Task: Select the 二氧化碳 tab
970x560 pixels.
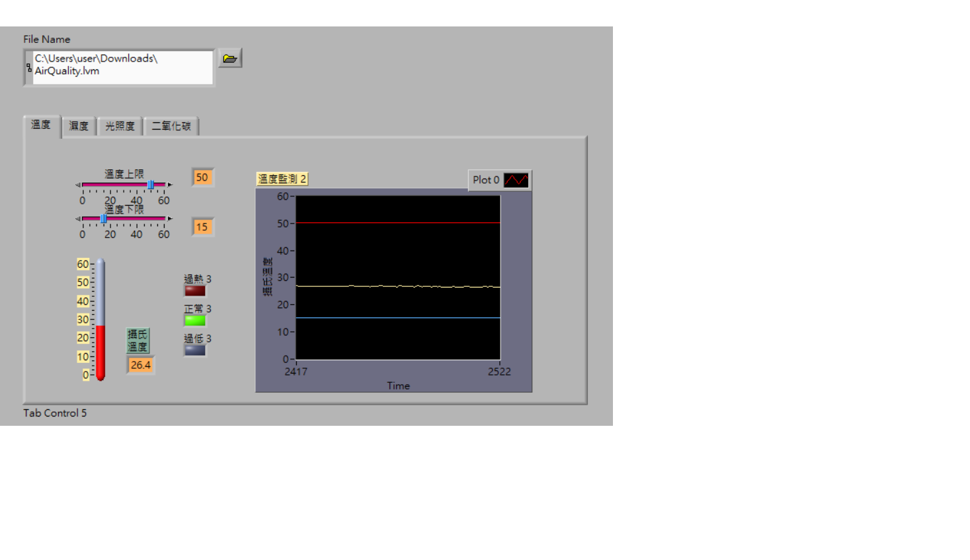Action: pos(171,126)
